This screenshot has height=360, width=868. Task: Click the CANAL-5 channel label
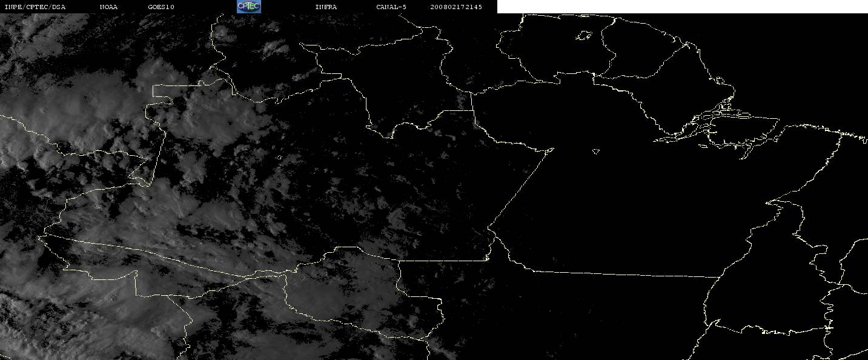(x=391, y=7)
